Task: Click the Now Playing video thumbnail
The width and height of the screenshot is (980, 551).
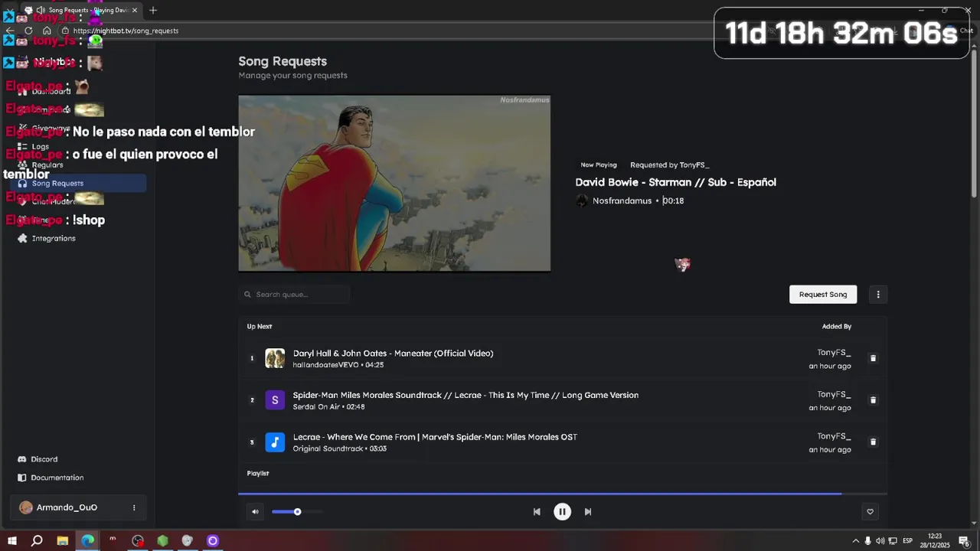Action: (x=394, y=183)
